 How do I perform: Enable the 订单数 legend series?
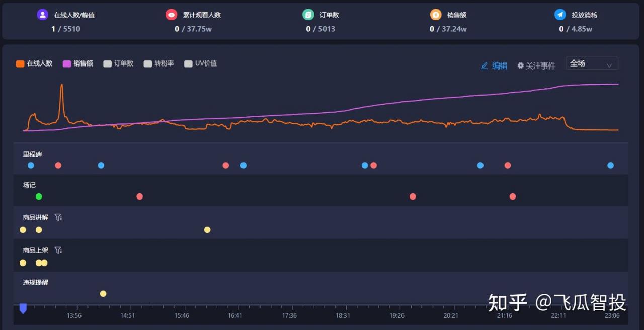coord(118,63)
